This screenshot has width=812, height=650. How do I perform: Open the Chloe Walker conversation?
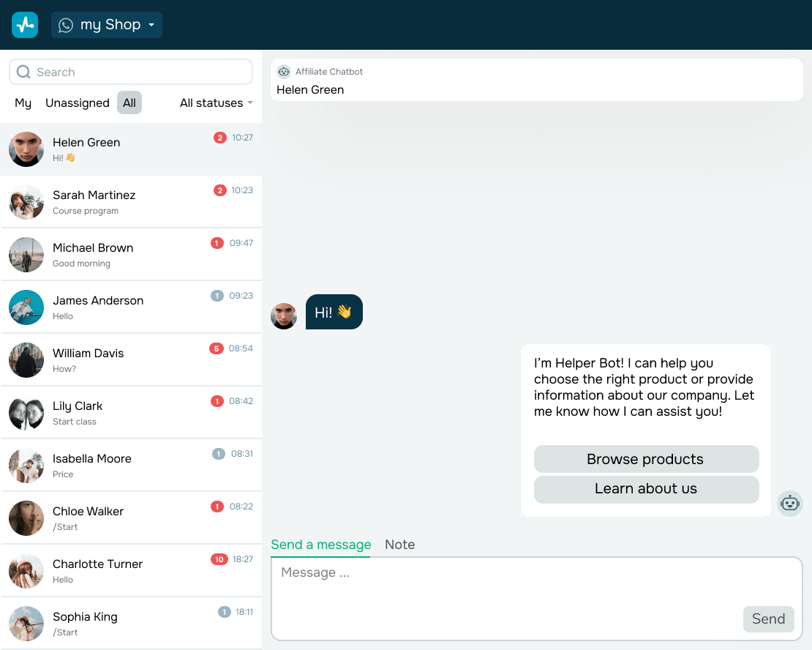(131, 518)
